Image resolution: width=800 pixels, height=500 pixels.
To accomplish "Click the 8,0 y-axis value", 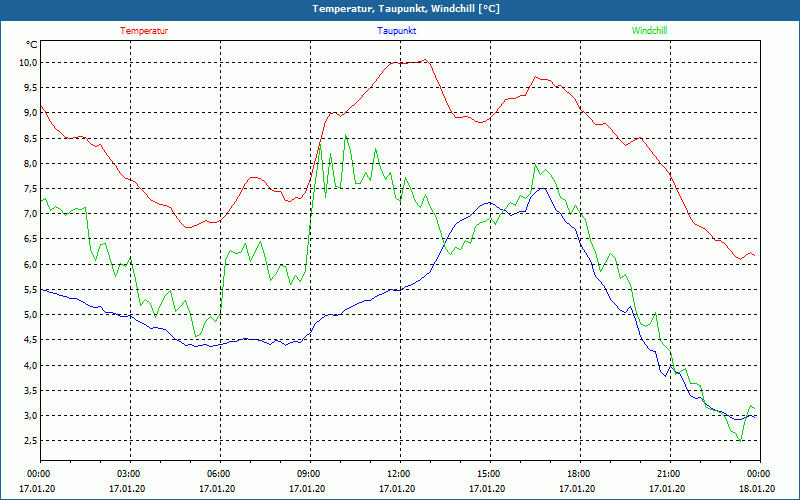I will pyautogui.click(x=31, y=163).
